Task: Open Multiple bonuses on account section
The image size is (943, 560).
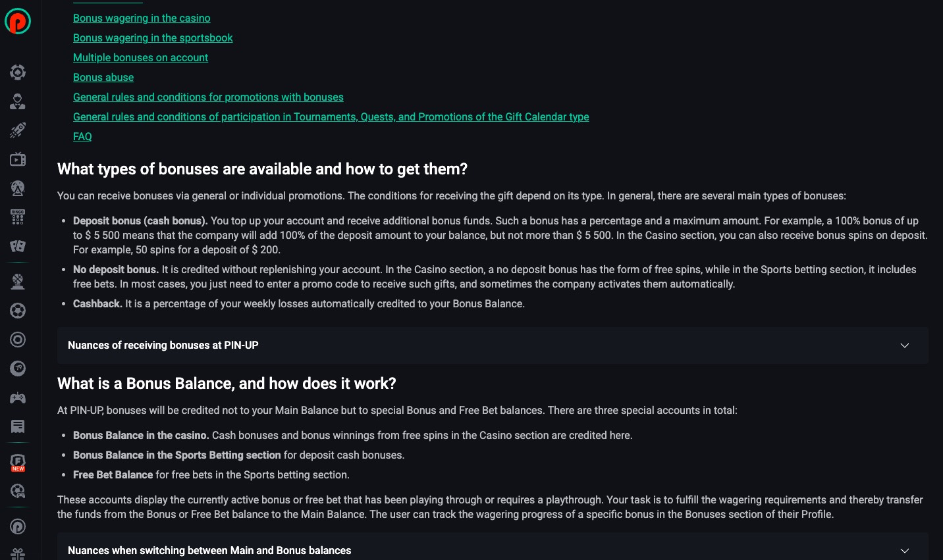Action: (140, 57)
